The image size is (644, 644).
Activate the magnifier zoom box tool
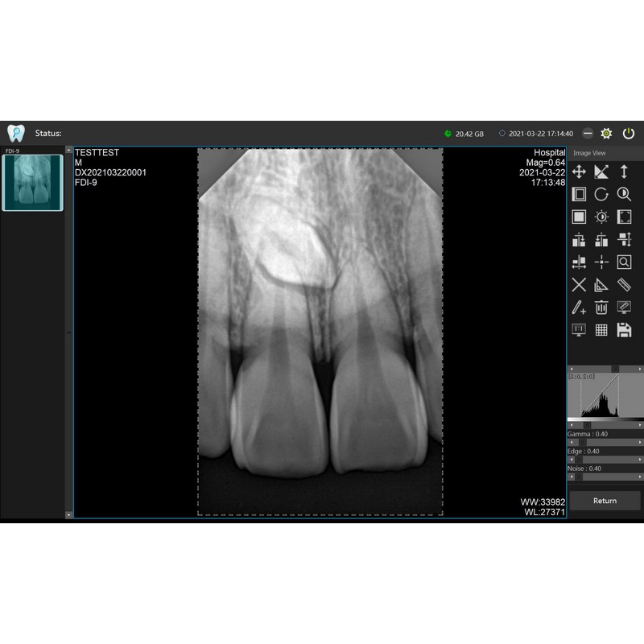625,262
